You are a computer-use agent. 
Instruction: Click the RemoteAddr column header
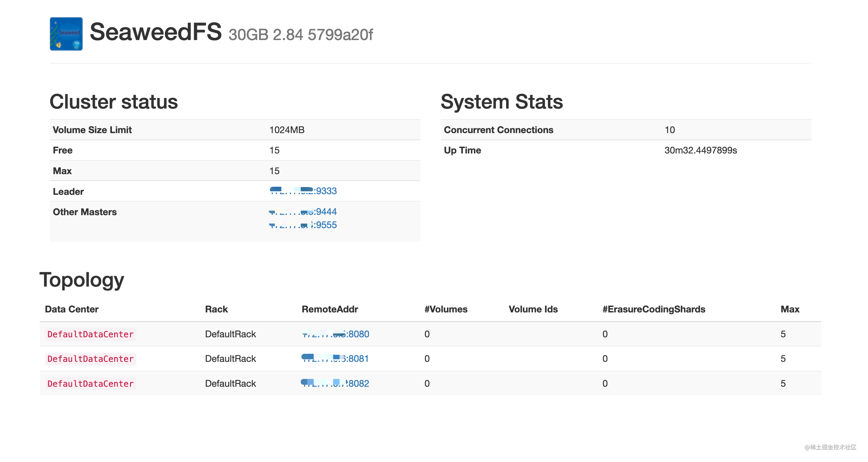pyautogui.click(x=330, y=309)
